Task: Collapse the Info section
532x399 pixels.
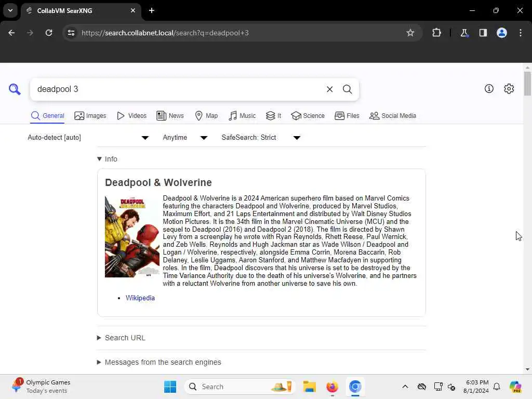Action: pyautogui.click(x=107, y=159)
